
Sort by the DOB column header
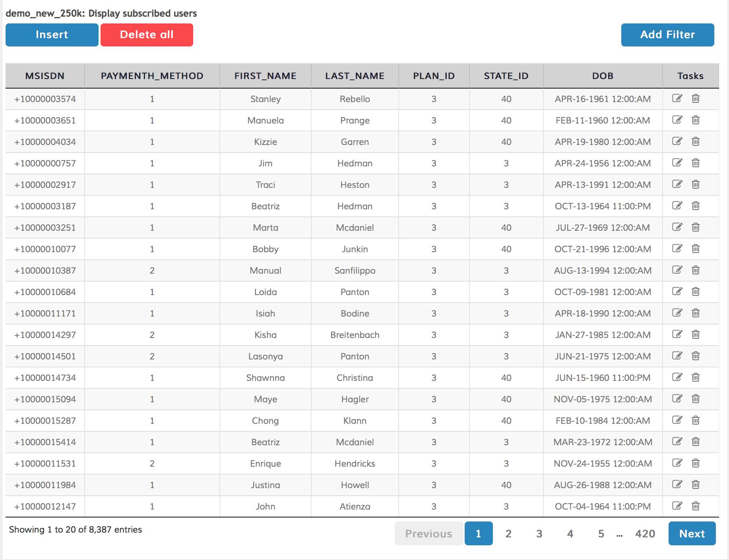603,76
